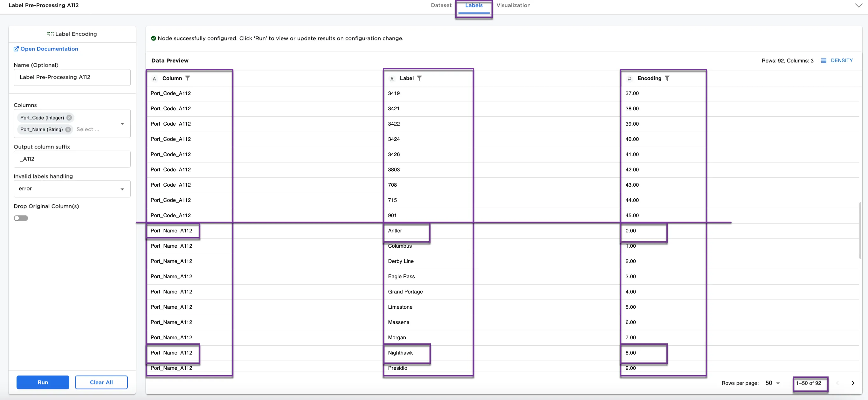Screen dimensions: 868x400
Task: Switch to the Dataset tab
Action: click(441, 5)
